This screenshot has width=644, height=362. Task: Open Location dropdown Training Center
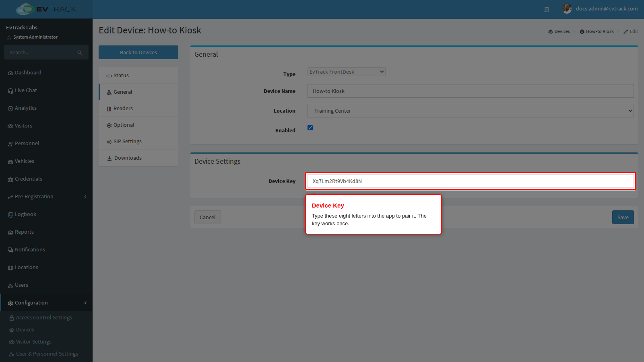pyautogui.click(x=471, y=111)
